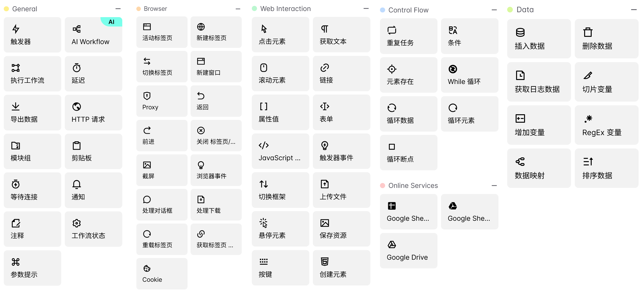Choose the RegEx 变量 block
This screenshot has height=293, width=644.
606,125
